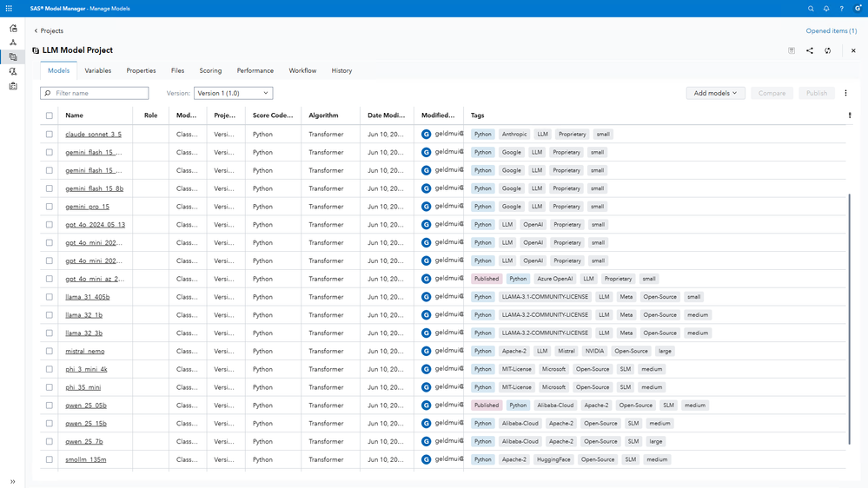Click the Opened items (1) link

pos(831,31)
